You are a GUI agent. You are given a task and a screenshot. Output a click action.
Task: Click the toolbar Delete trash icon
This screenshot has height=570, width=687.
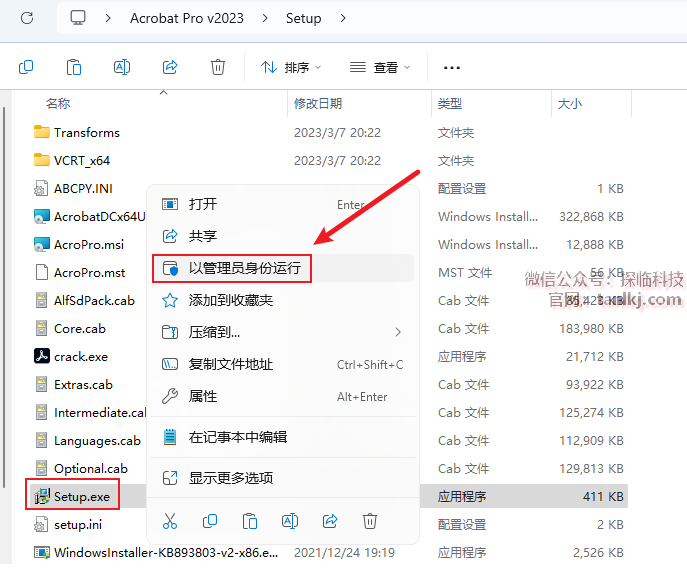[x=218, y=67]
